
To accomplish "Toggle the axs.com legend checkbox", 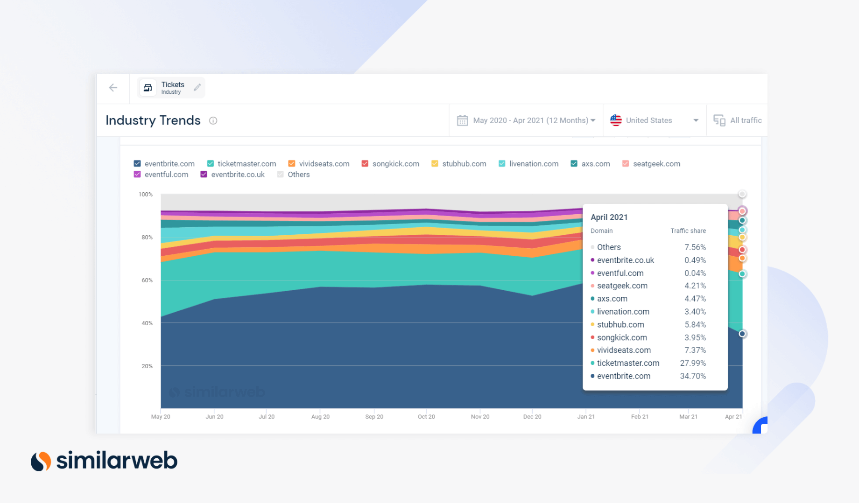I will (574, 163).
